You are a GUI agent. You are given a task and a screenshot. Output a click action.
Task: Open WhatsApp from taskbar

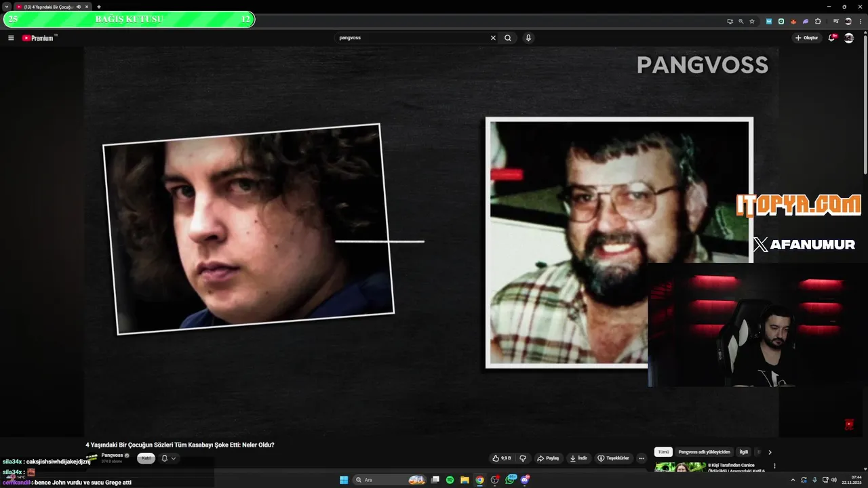[510, 480]
